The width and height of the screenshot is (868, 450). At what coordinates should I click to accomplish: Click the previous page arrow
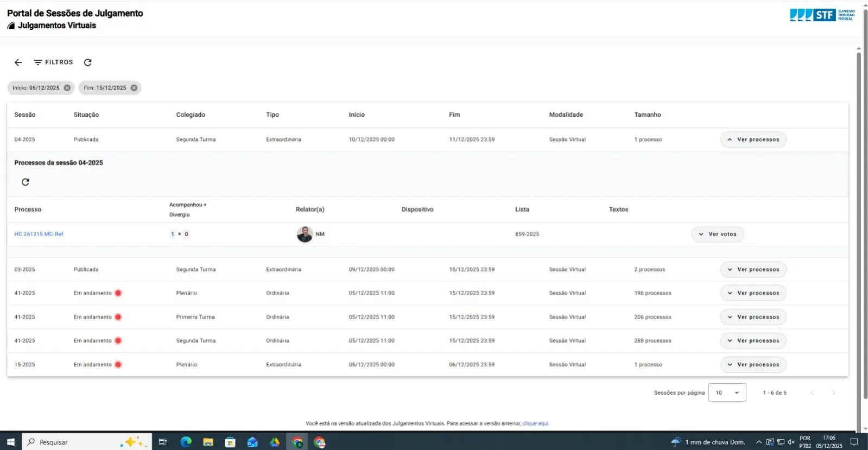(812, 392)
